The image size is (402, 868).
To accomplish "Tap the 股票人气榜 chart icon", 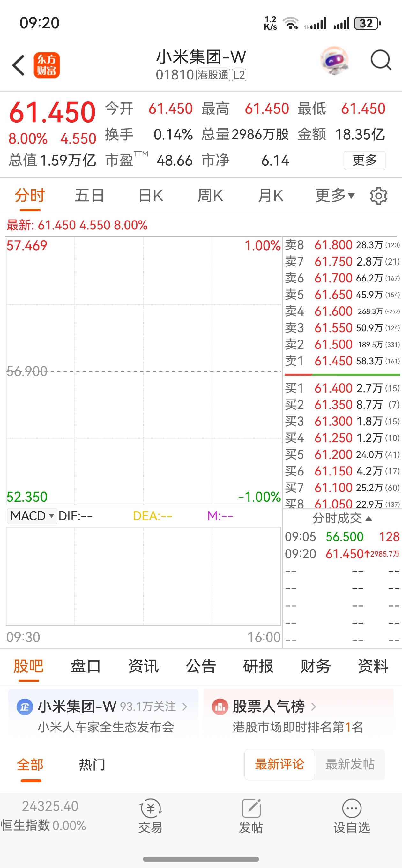I will tap(220, 707).
